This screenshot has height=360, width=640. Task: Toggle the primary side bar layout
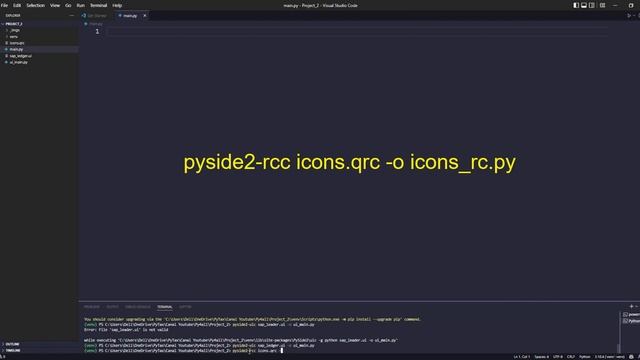(x=576, y=5)
